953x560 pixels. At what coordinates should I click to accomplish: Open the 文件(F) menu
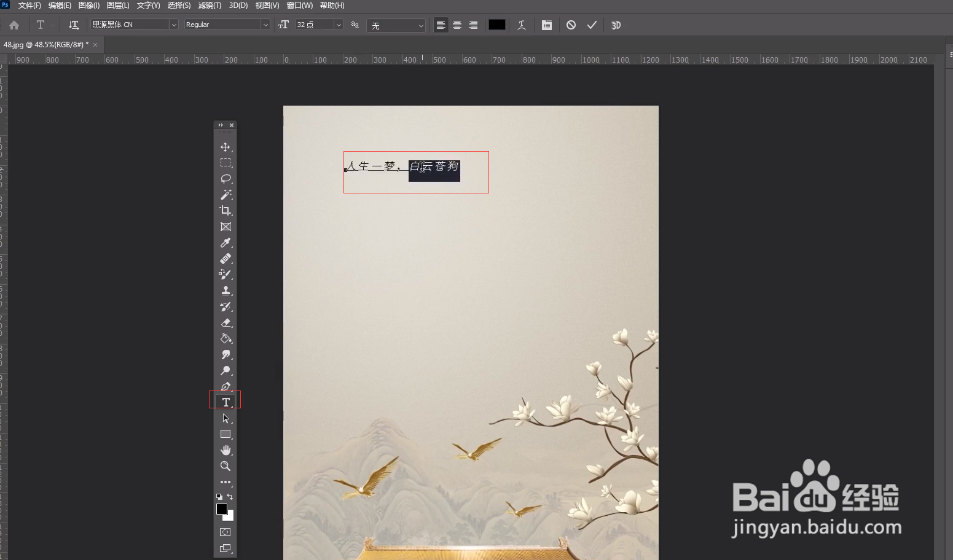pos(29,6)
